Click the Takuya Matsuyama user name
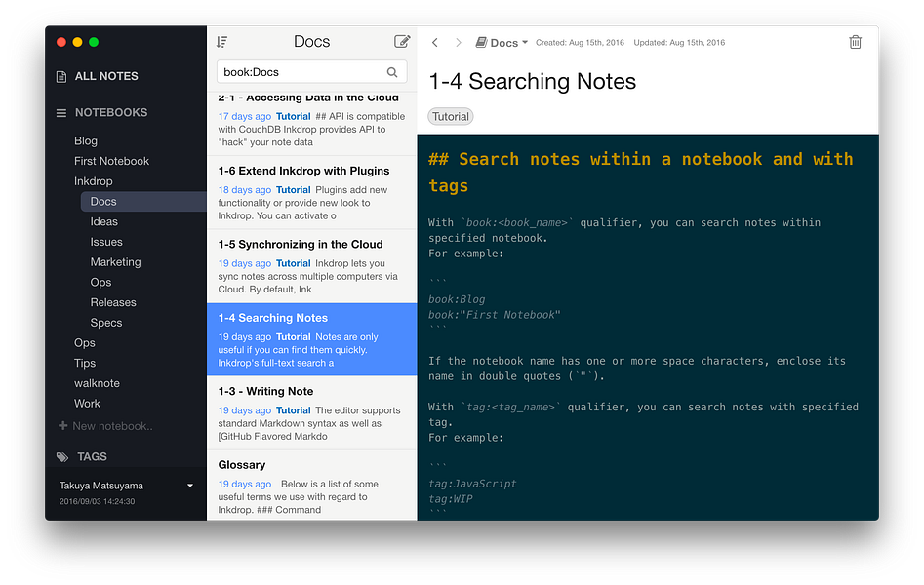Screen dimensions: 924x585 (101, 486)
